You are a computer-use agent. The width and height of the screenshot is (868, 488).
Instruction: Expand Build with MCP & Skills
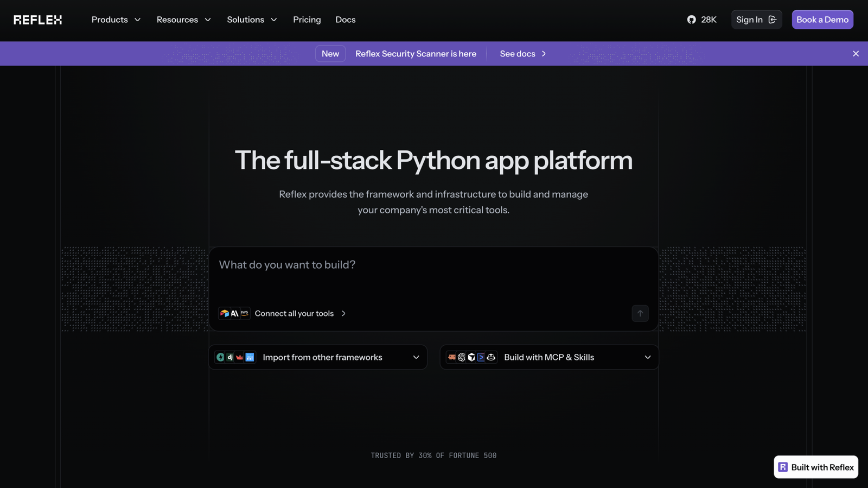pos(550,357)
